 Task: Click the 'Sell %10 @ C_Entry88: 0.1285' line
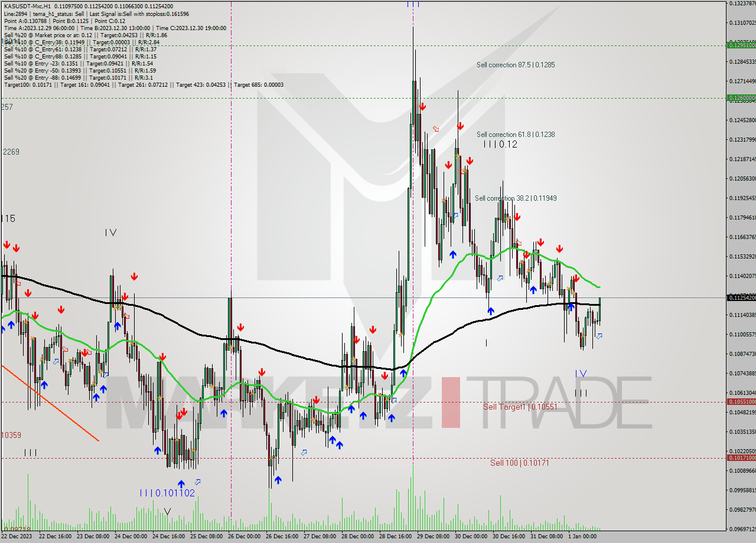click(x=80, y=56)
